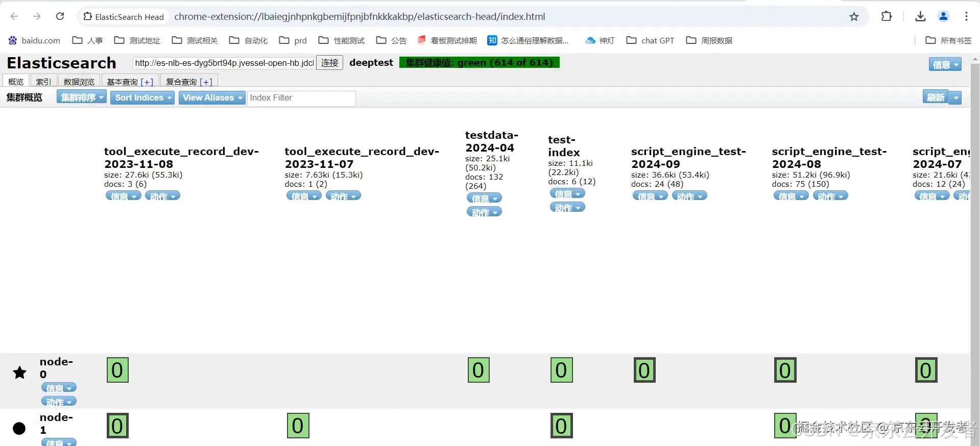This screenshot has height=446, width=980.
Task: Click browser address bar URL
Action: [360, 16]
